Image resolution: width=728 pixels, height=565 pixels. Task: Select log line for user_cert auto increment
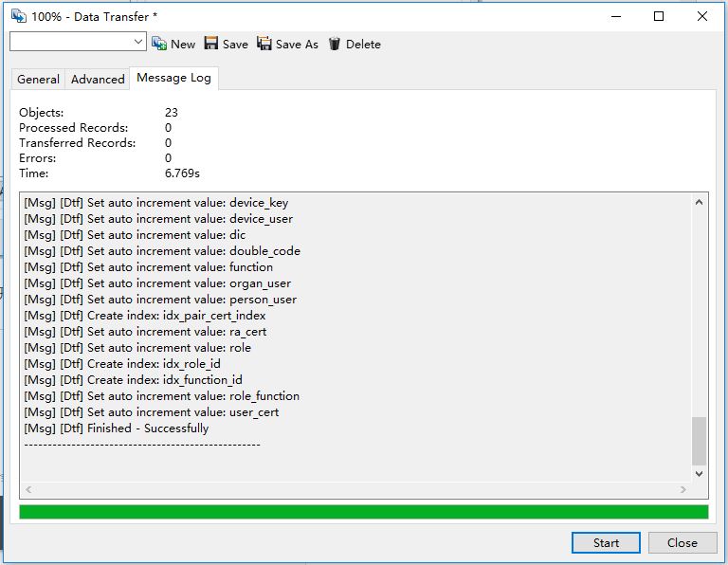coord(152,412)
